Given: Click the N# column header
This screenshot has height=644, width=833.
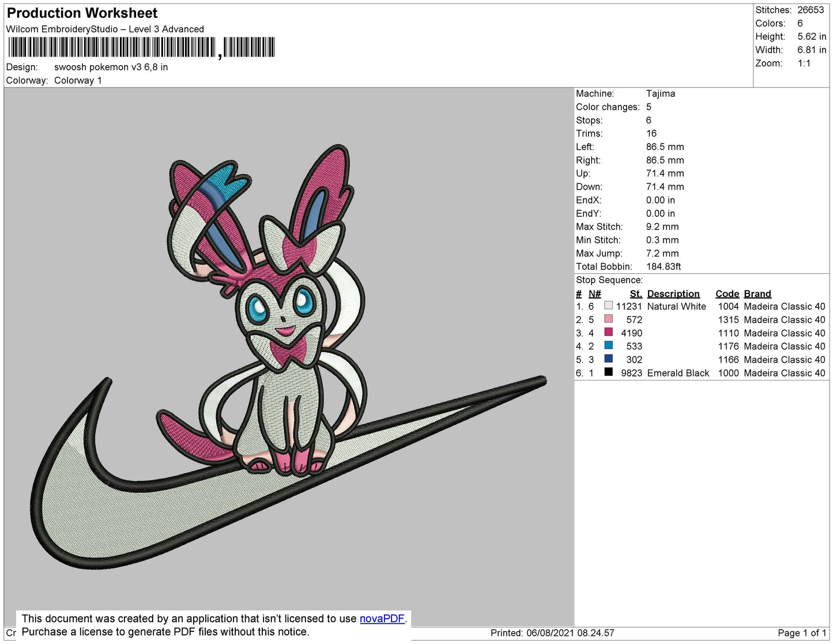Looking at the screenshot, I should click(594, 293).
